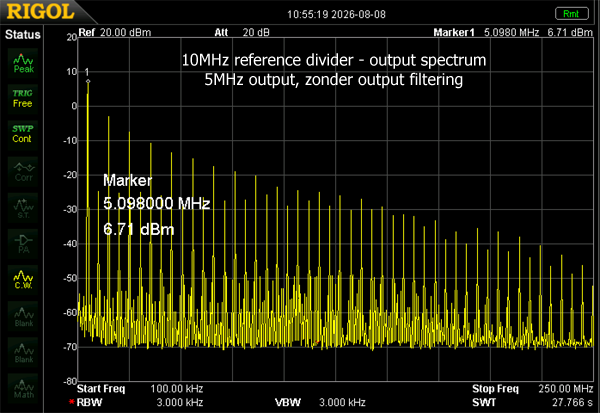Click the RIGOL logo
Image resolution: width=600 pixels, height=413 pixels.
[x=41, y=11]
